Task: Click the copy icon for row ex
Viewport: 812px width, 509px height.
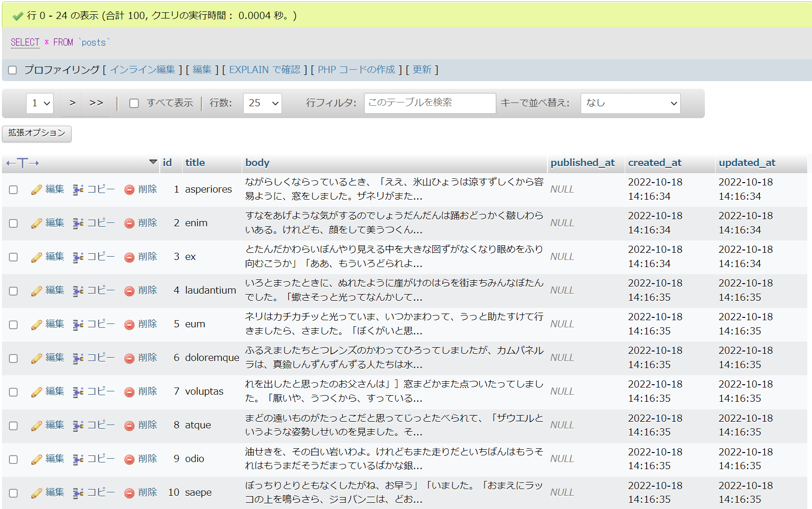Action: [78, 257]
